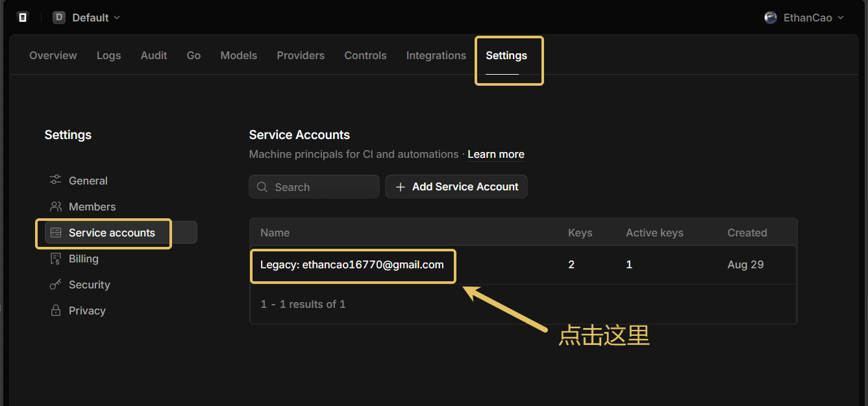Click the Service Accounts heading

[299, 135]
